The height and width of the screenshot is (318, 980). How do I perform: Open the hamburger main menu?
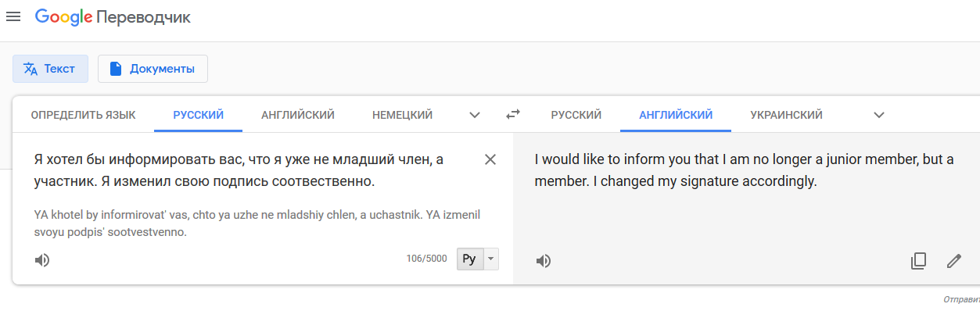pyautogui.click(x=13, y=16)
